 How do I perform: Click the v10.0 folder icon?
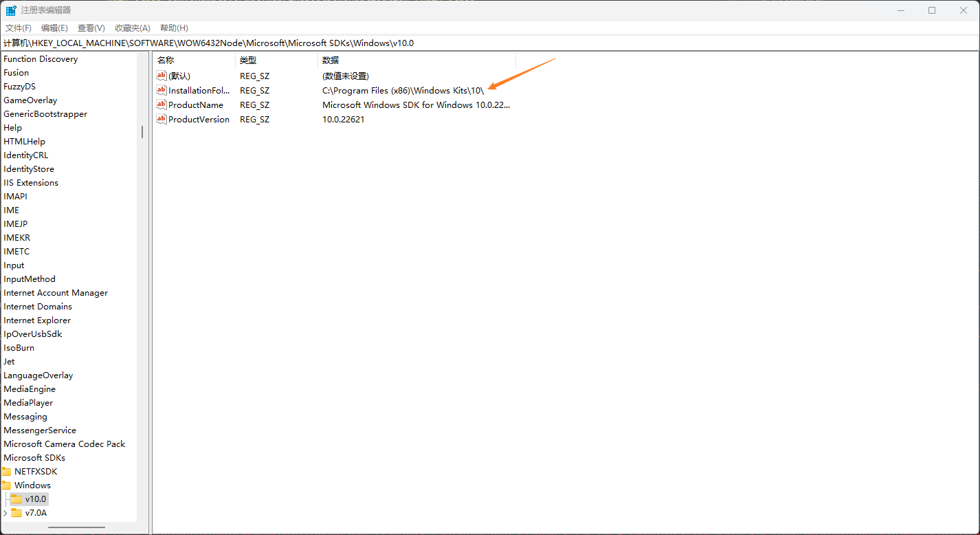pos(16,499)
